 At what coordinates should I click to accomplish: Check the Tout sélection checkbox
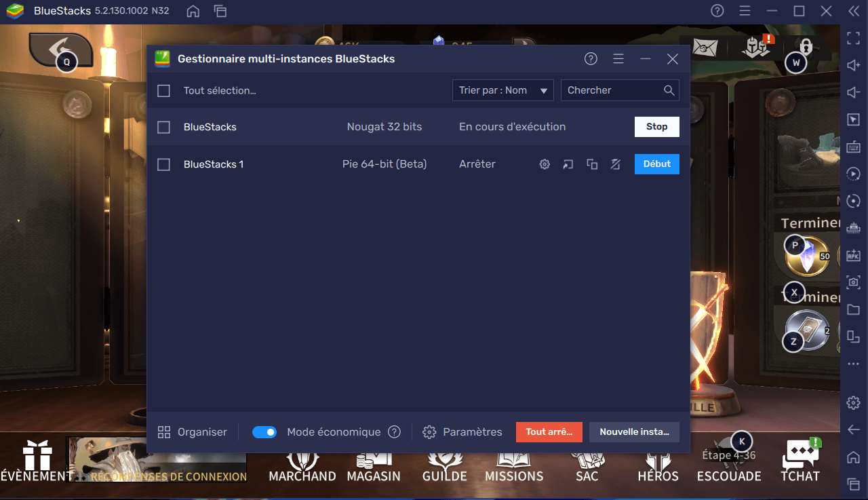(163, 90)
